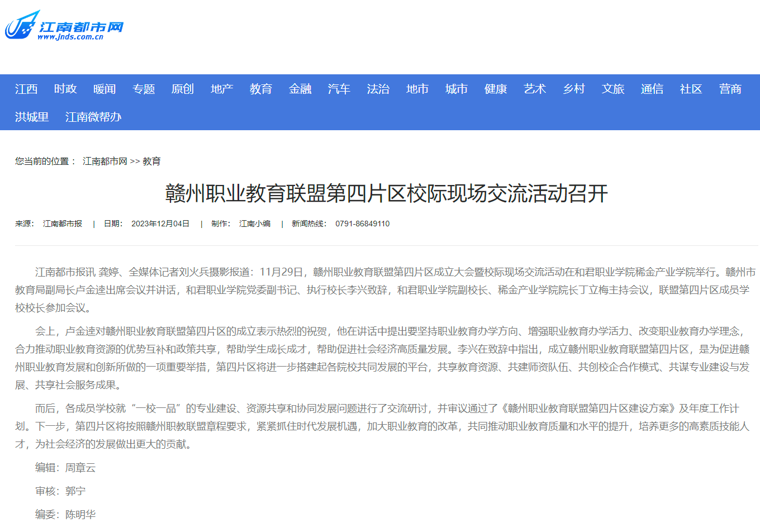This screenshot has height=532, width=760.
Task: Open the 营商 navigation section
Action: tap(730, 89)
